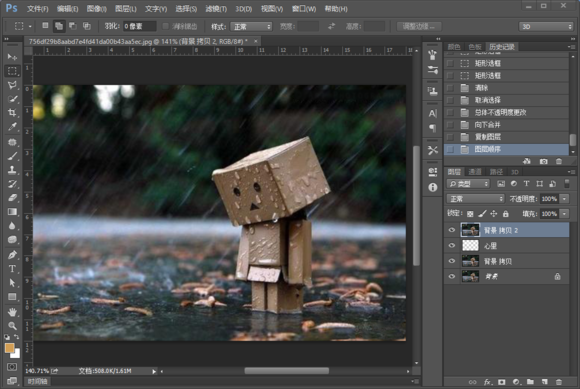Viewport: 580px width, 389px height.
Task: Select the Crop tool
Action: click(x=12, y=113)
